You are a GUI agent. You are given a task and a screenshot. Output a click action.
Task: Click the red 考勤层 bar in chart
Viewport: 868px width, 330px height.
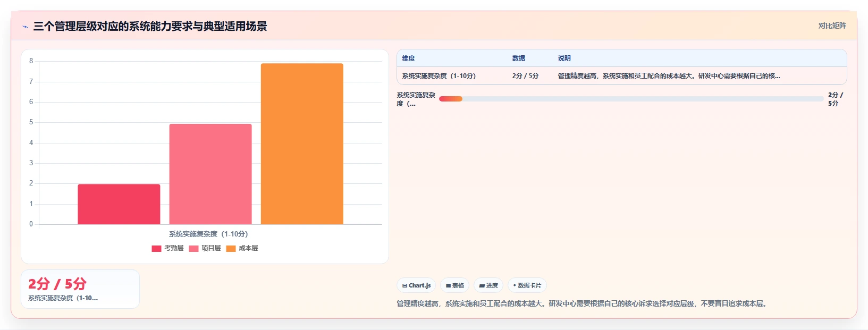coord(119,204)
